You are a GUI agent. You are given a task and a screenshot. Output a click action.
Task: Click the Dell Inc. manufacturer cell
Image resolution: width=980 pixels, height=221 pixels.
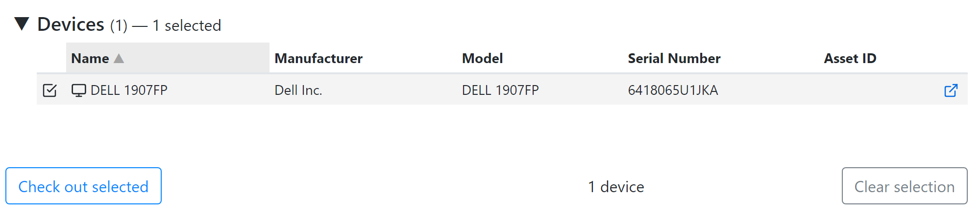[298, 90]
